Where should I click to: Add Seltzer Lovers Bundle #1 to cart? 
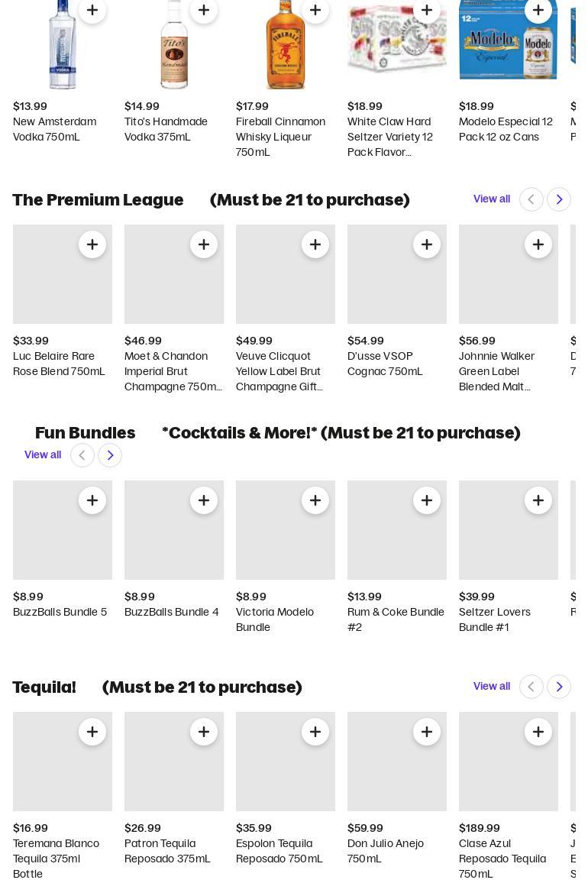coord(538,500)
